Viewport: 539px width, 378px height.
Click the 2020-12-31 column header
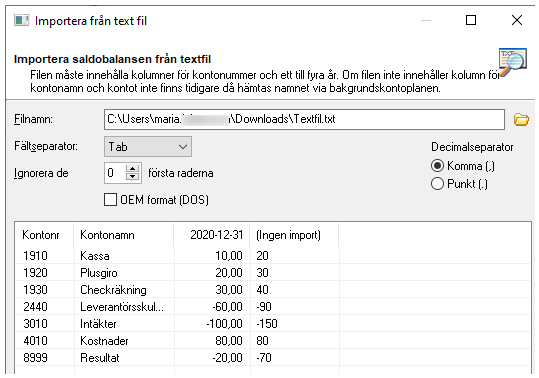pos(212,235)
